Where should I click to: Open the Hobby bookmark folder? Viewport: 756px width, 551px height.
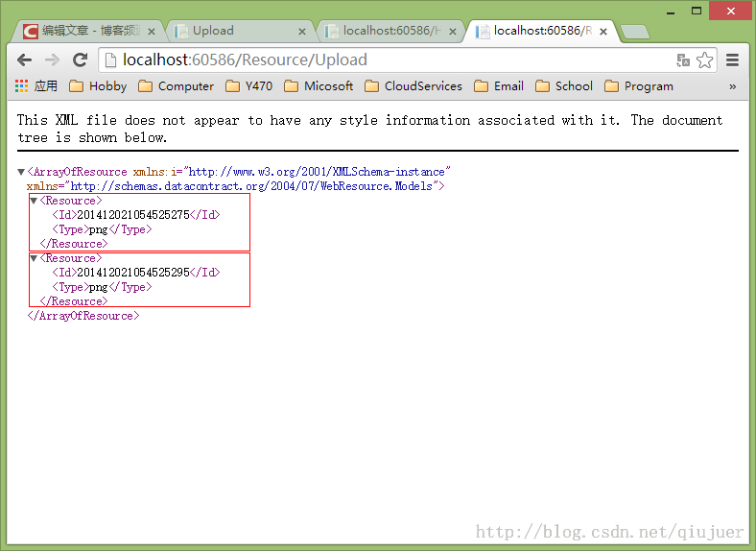(98, 86)
